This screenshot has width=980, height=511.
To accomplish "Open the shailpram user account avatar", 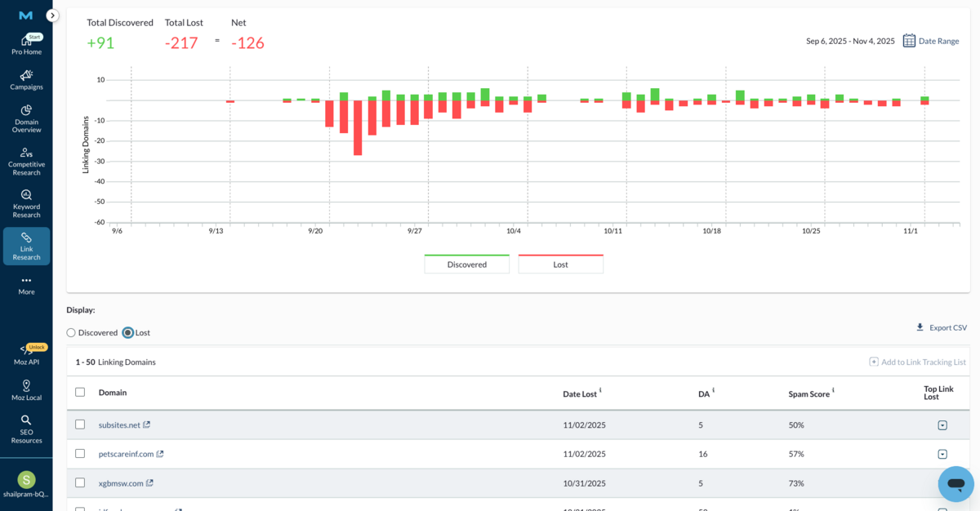I will tap(26, 480).
